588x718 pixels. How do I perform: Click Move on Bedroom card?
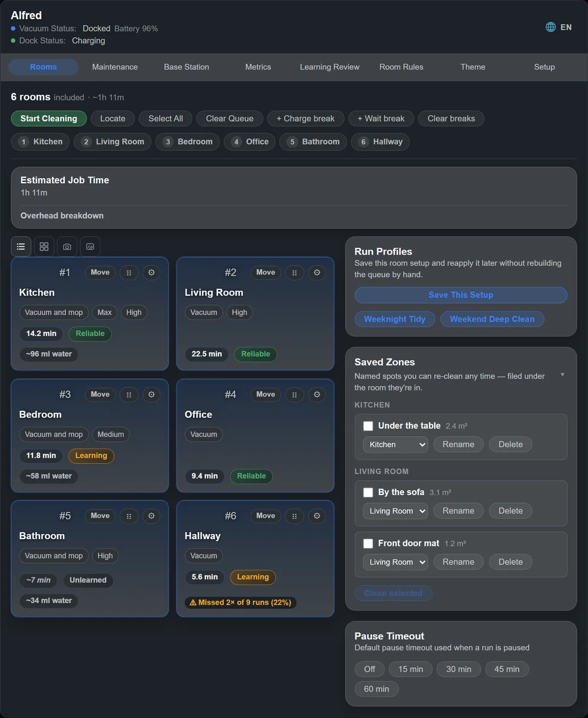click(x=100, y=394)
